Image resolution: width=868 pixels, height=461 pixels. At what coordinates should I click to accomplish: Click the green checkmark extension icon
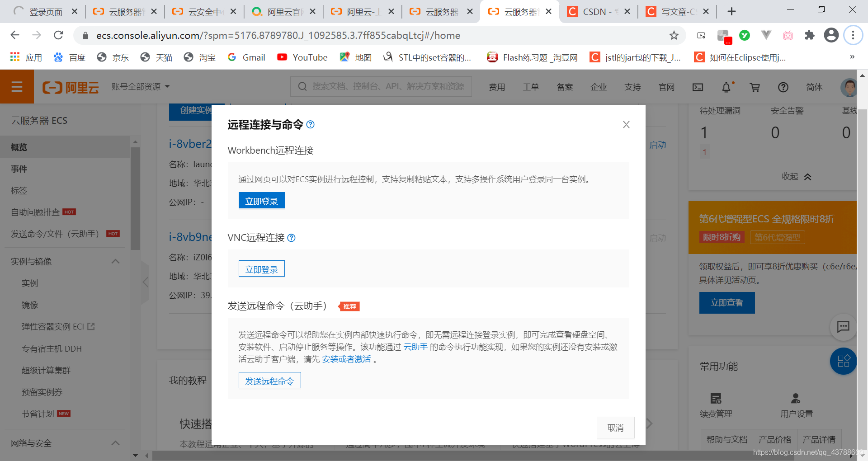click(745, 35)
